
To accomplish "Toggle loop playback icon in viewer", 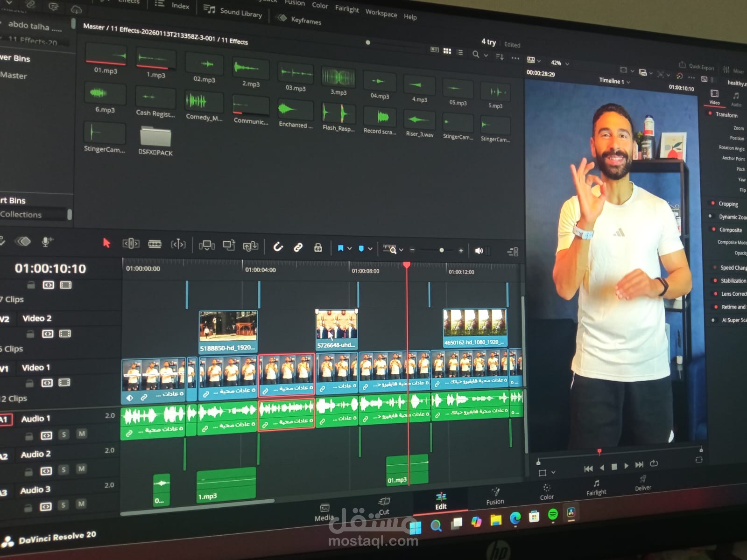I will pyautogui.click(x=654, y=463).
